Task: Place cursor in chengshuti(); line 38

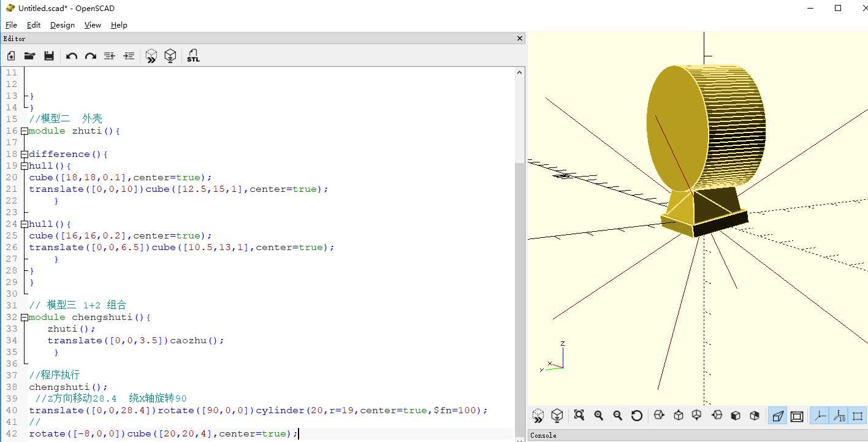Action: [68, 387]
